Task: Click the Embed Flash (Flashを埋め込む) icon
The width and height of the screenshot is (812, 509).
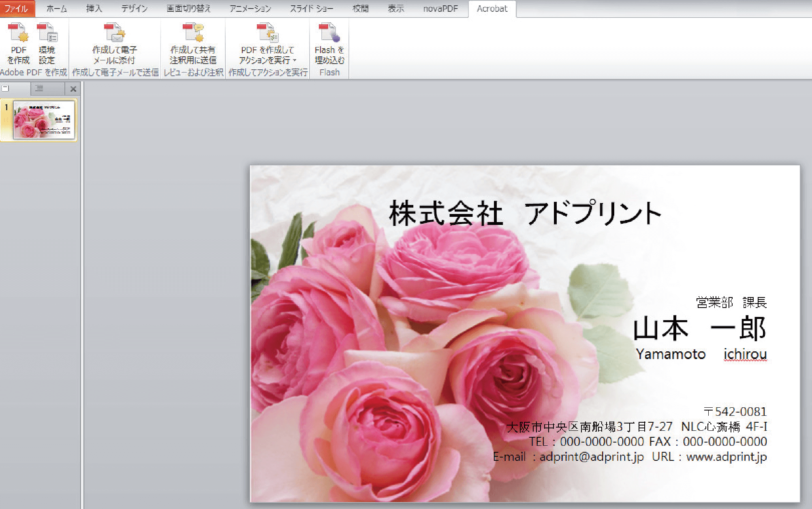Action: (329, 33)
